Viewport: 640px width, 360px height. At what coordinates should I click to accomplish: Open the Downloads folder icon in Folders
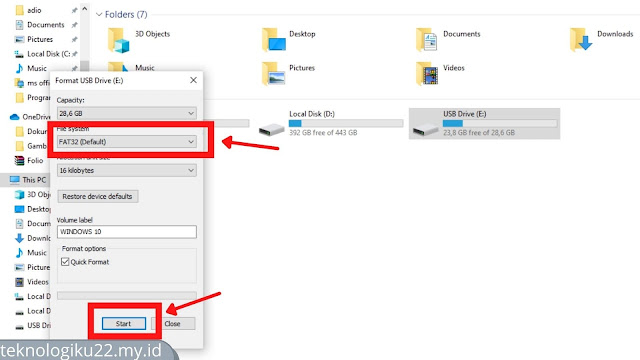(581, 40)
